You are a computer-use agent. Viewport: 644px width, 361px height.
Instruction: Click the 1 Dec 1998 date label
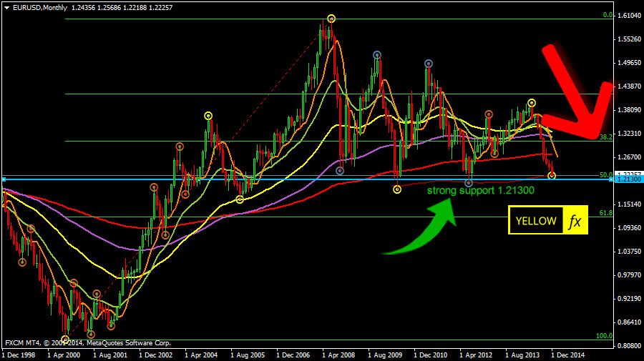(x=19, y=354)
